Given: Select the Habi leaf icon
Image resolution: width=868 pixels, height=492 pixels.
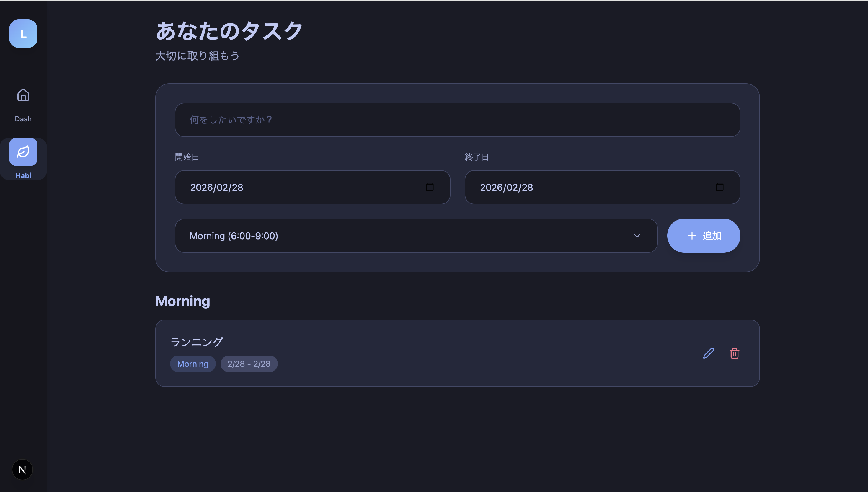Looking at the screenshot, I should (23, 152).
